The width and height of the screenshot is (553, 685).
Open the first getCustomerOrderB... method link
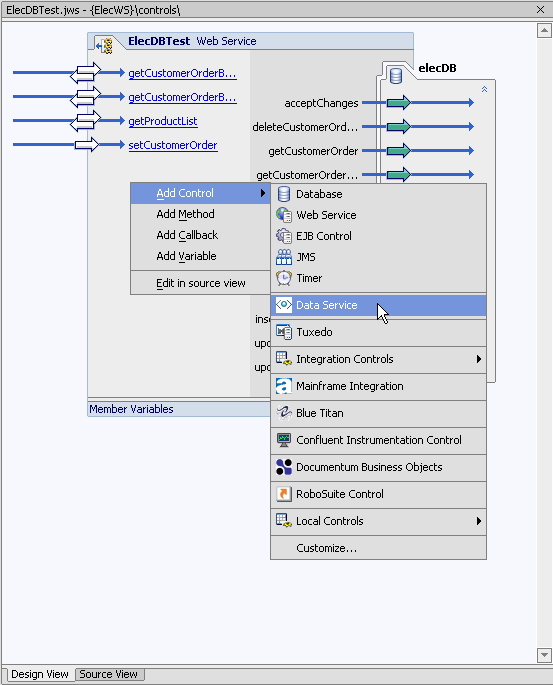(x=183, y=73)
